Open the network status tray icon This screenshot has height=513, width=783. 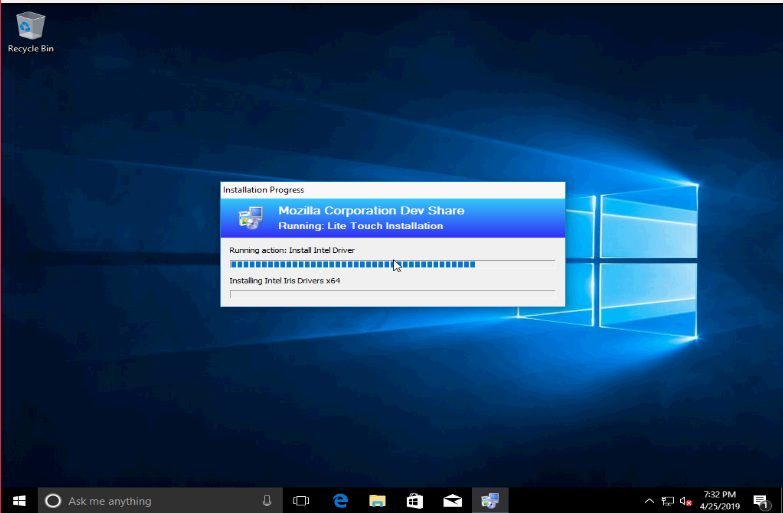click(668, 501)
